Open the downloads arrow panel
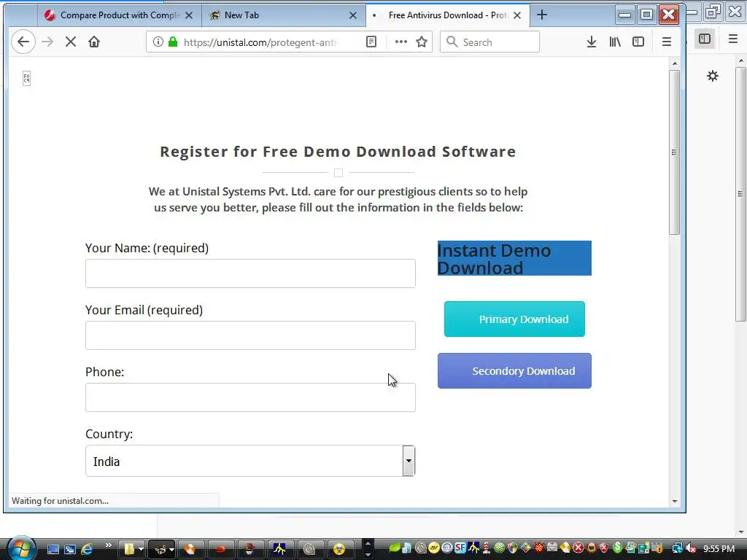 click(x=591, y=42)
